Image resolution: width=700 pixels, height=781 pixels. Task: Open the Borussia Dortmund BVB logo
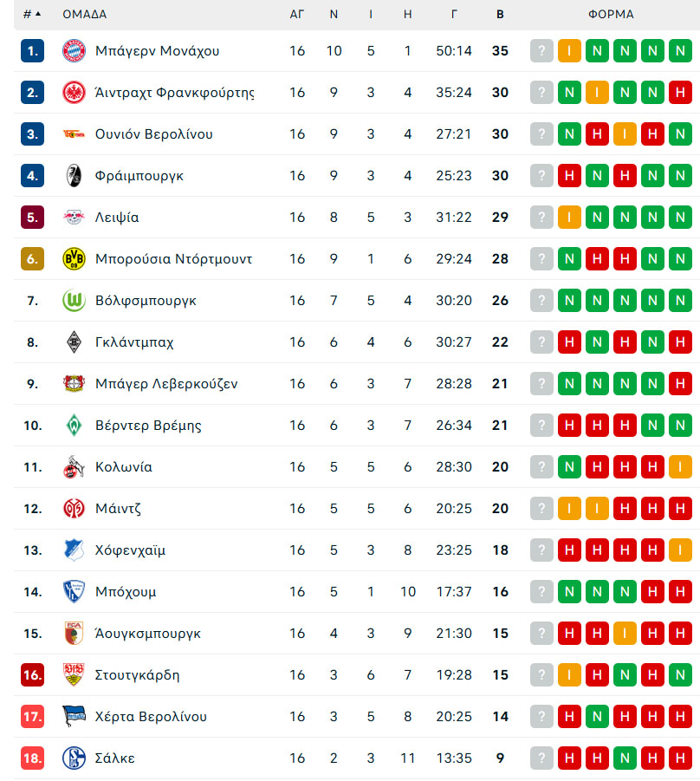[74, 259]
